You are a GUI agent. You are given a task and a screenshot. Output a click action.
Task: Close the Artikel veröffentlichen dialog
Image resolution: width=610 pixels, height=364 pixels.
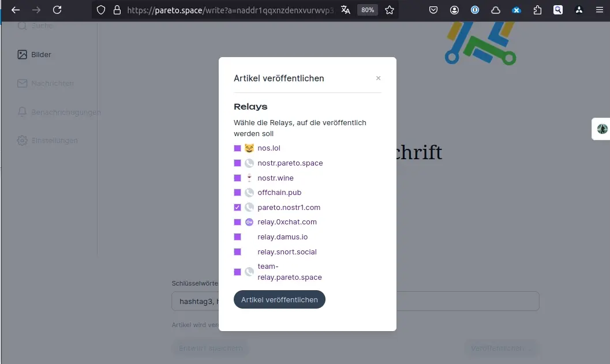pyautogui.click(x=378, y=78)
